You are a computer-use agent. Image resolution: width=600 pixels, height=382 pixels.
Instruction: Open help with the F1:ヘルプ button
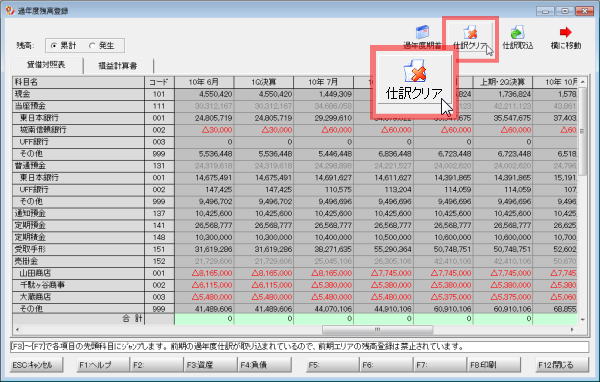[102, 365]
